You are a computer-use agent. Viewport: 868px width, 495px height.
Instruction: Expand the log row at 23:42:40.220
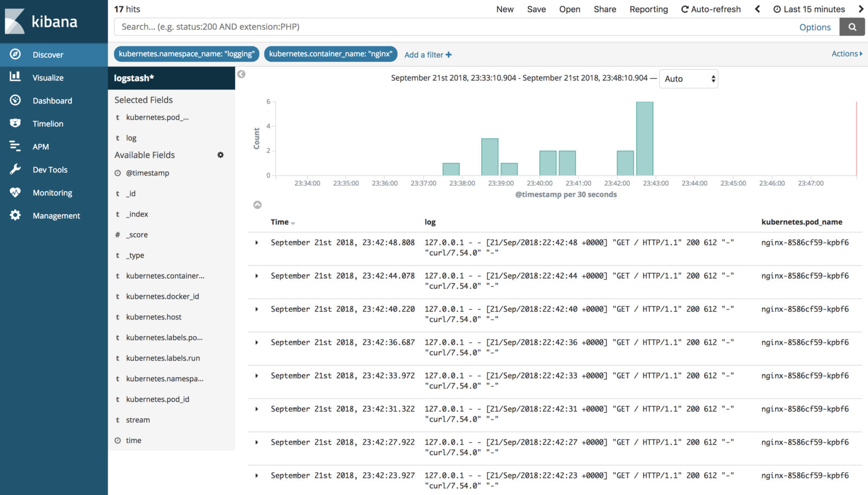click(257, 309)
